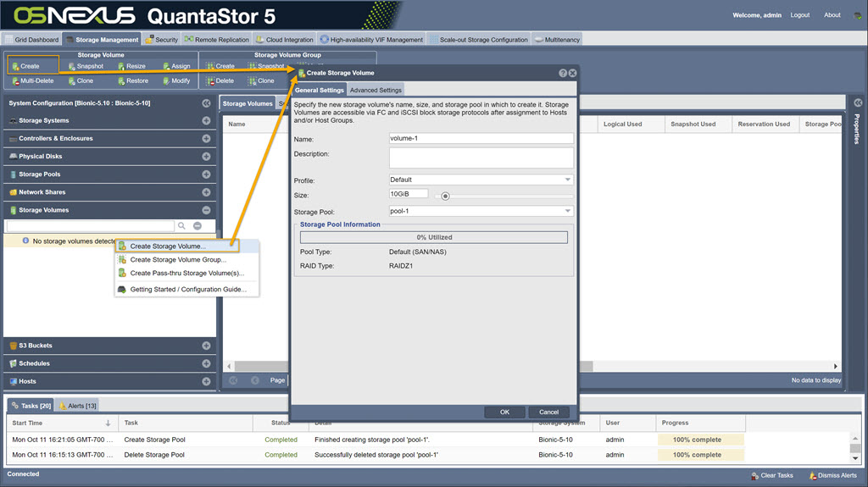Select the General Settings dialog tab
This screenshot has width=868, height=487.
pos(320,90)
